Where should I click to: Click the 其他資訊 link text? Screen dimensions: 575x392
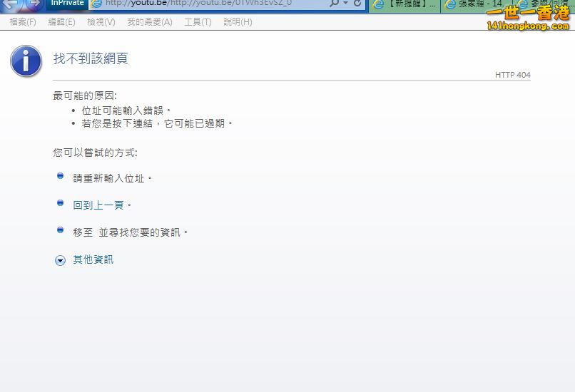93,259
